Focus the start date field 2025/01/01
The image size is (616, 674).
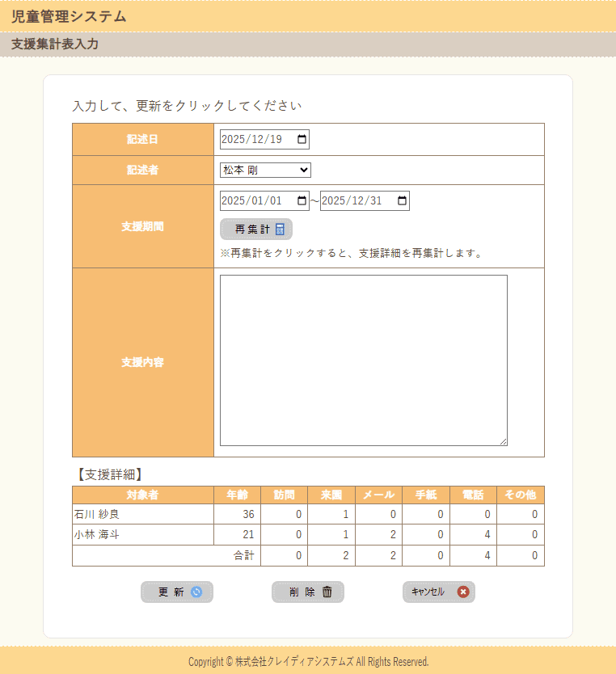pos(251,201)
